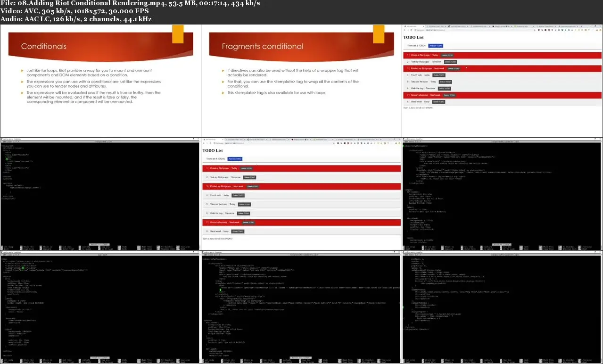603x364 pixels.
Task: Delete 'Take out the trash' in third frame
Action: coord(445,82)
